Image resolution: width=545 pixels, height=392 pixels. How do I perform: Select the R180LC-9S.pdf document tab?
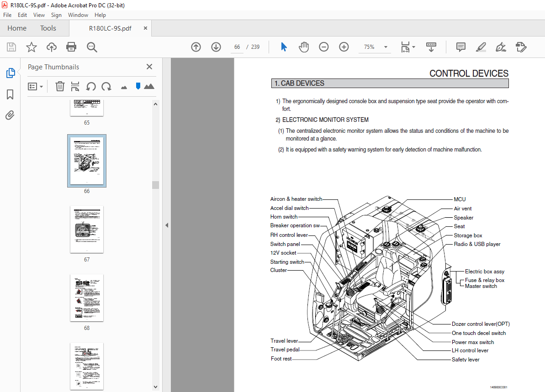tap(110, 28)
